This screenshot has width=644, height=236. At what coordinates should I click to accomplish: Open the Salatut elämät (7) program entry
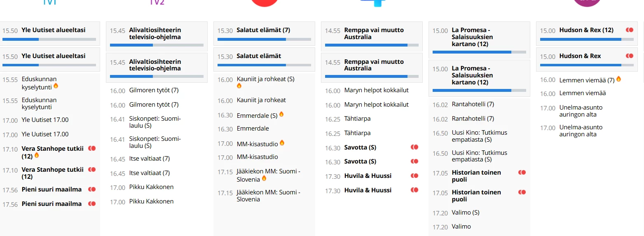click(264, 33)
